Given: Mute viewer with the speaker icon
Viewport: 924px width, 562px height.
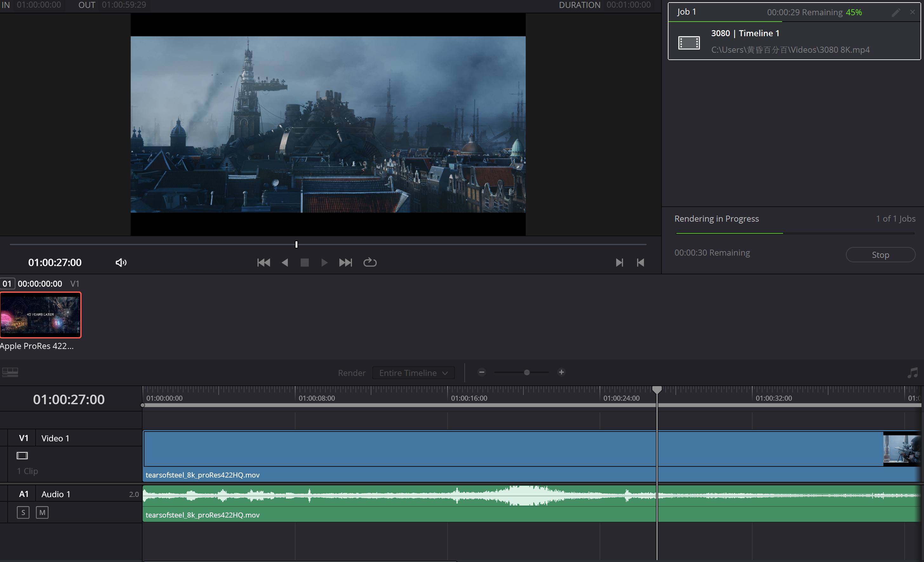Looking at the screenshot, I should pos(121,263).
